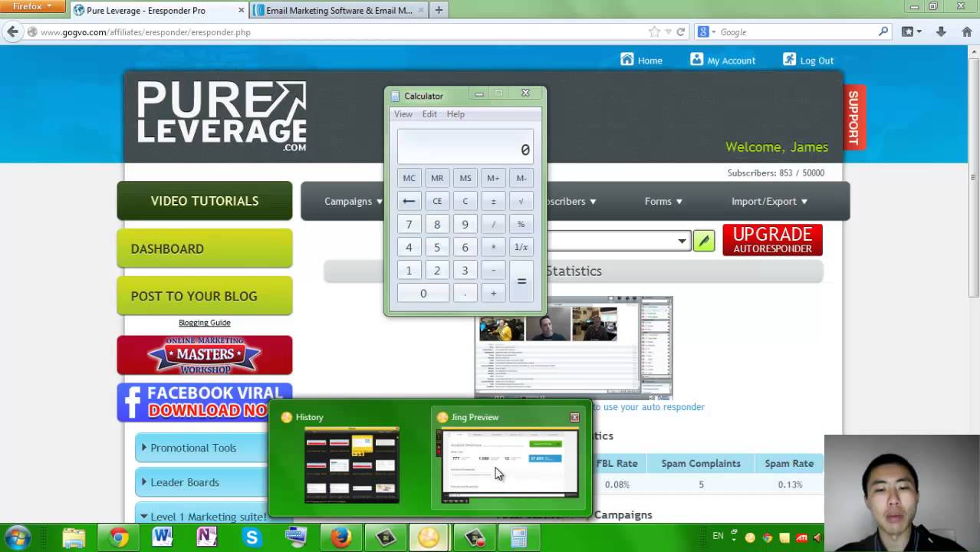The image size is (980, 552).
Task: Open Calculator Edit menu
Action: click(429, 114)
